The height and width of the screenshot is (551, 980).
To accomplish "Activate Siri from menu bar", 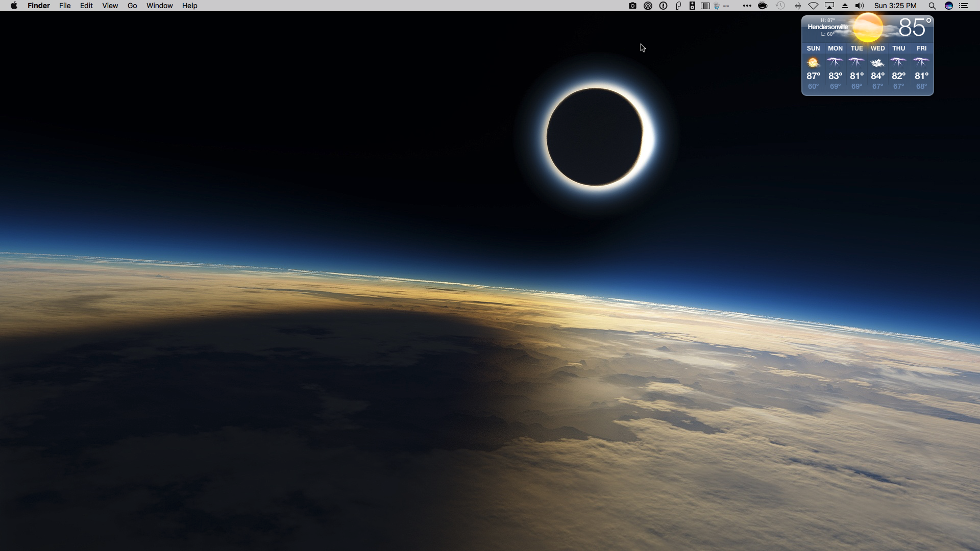I will pos(949,6).
